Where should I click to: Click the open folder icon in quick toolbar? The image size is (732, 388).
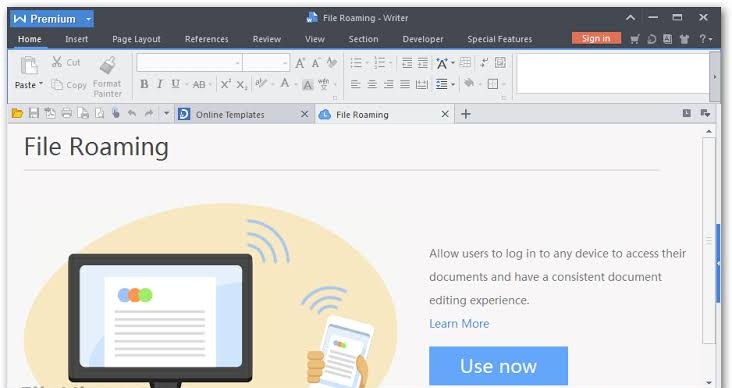[x=17, y=113]
